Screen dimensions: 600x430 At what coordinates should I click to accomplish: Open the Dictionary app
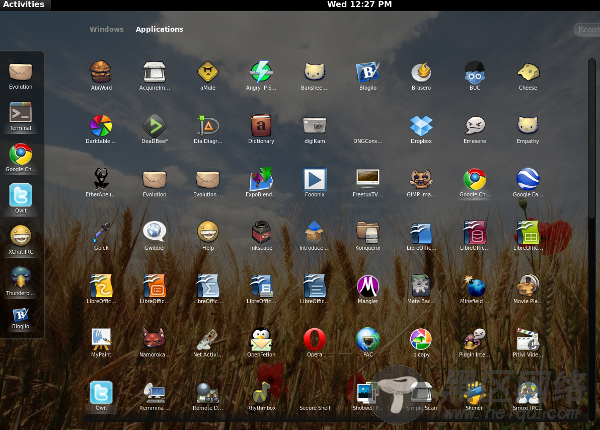pos(261,129)
